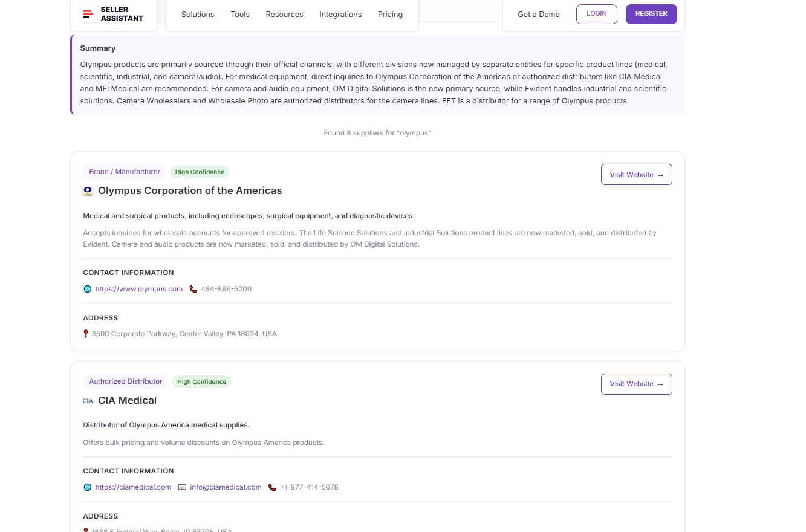Click the Get a Demo link
Screen dimensions: 806x532
point(539,15)
